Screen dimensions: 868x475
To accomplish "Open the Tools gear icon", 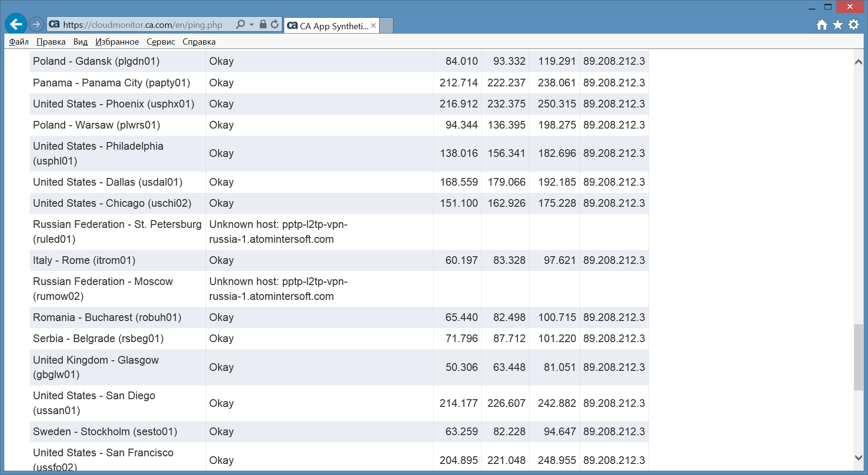I will [x=854, y=25].
